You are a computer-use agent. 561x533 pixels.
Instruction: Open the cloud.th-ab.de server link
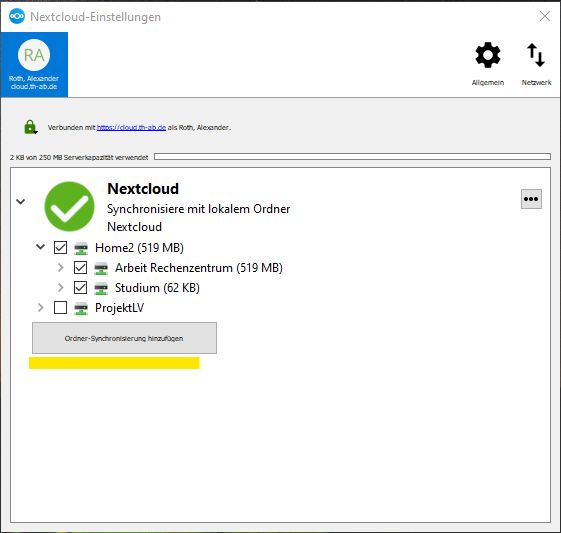point(131,127)
